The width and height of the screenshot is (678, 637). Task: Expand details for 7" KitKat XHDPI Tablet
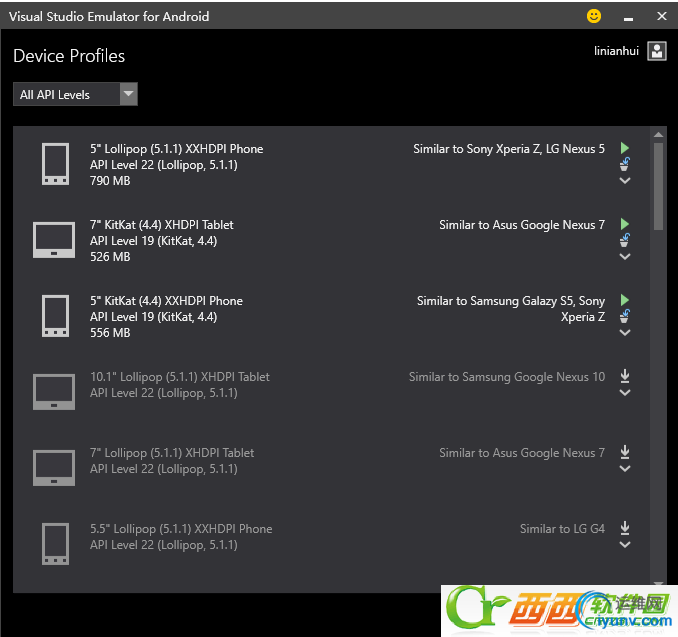click(x=624, y=256)
